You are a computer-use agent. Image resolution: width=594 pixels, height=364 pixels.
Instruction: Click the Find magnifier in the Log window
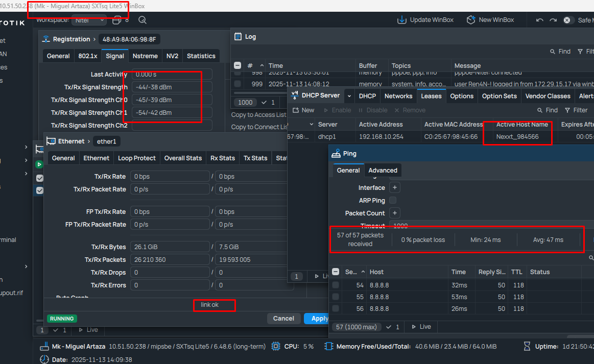pyautogui.click(x=553, y=52)
